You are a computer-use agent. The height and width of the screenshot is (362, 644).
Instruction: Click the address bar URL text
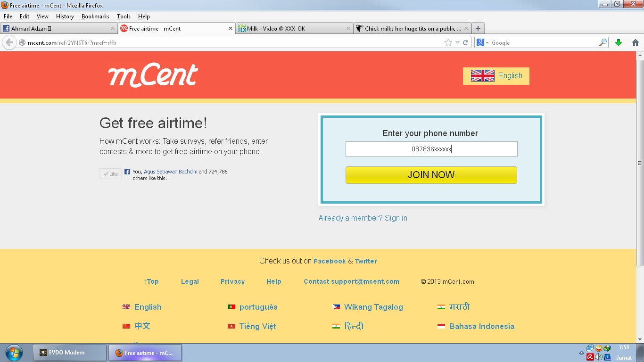pyautogui.click(x=72, y=43)
